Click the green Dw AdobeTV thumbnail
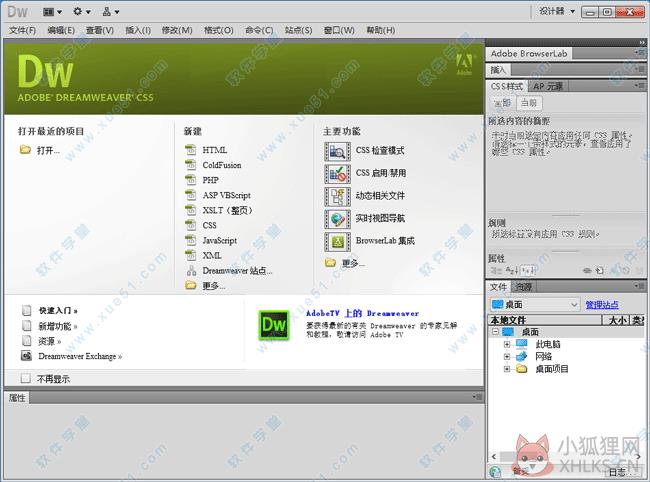This screenshot has width=650, height=482. (x=274, y=325)
